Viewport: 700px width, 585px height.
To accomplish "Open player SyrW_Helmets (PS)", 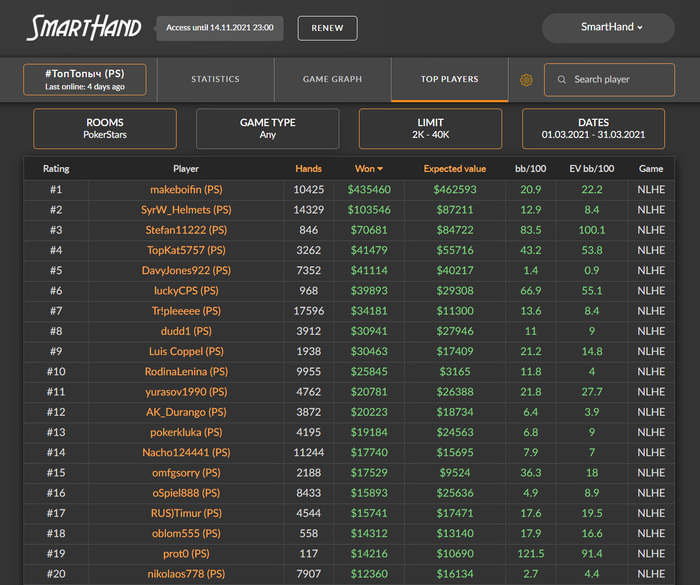I will tap(186, 210).
